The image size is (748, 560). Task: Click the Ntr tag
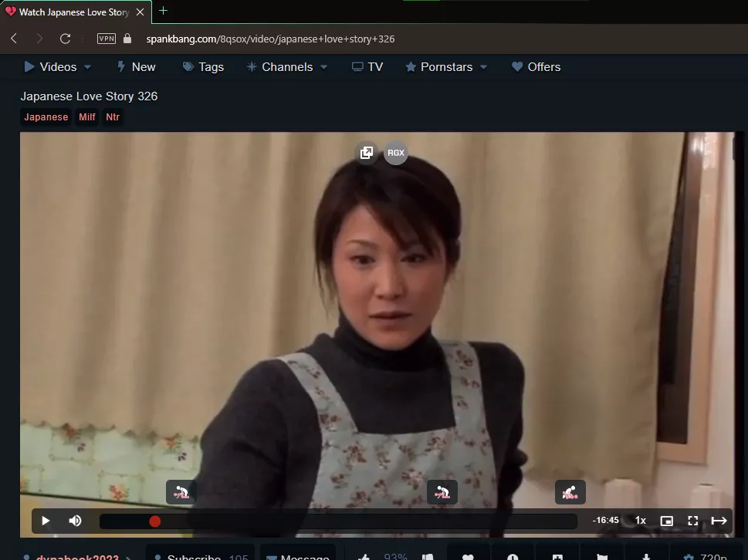(113, 116)
